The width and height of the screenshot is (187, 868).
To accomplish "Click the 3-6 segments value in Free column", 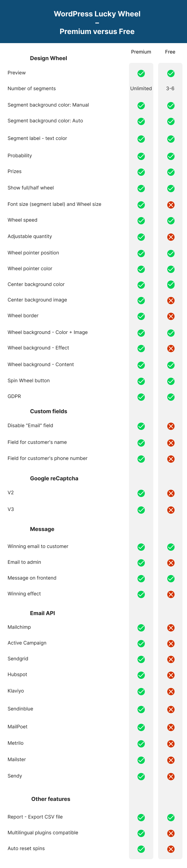I will (x=170, y=88).
